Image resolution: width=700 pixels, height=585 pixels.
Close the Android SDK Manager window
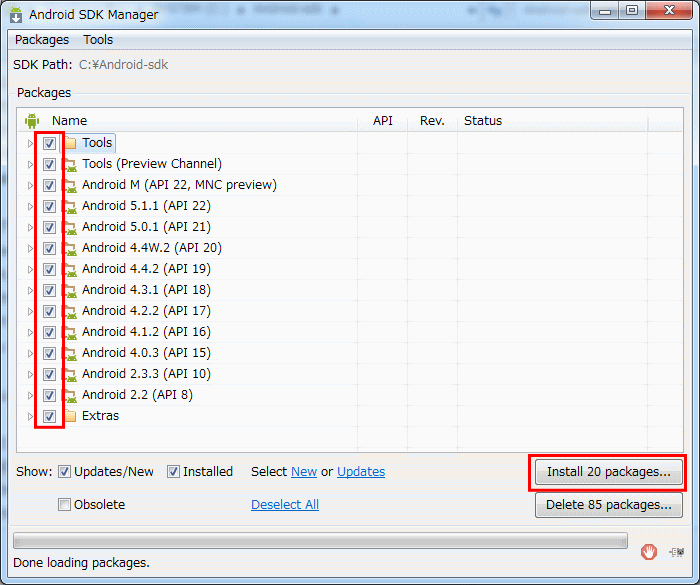click(x=669, y=10)
